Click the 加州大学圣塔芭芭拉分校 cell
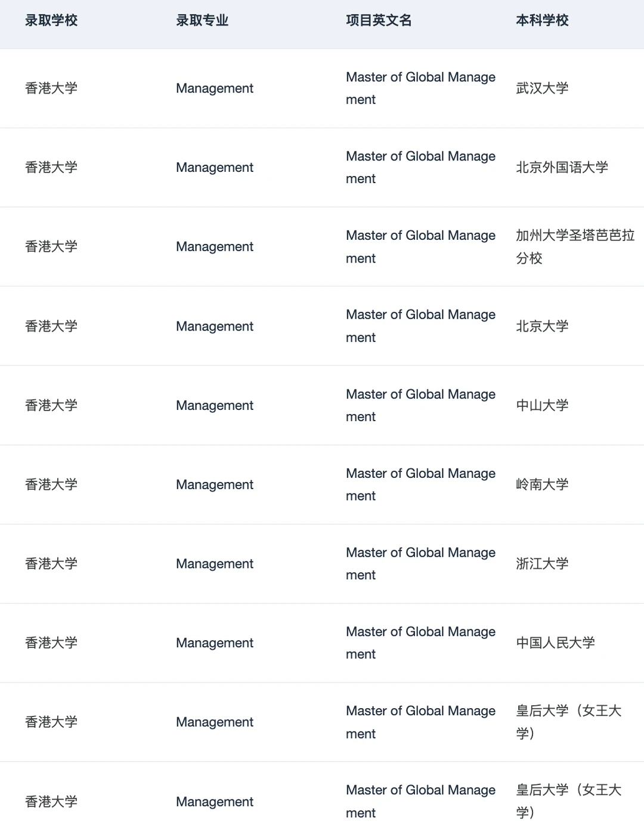 click(575, 247)
